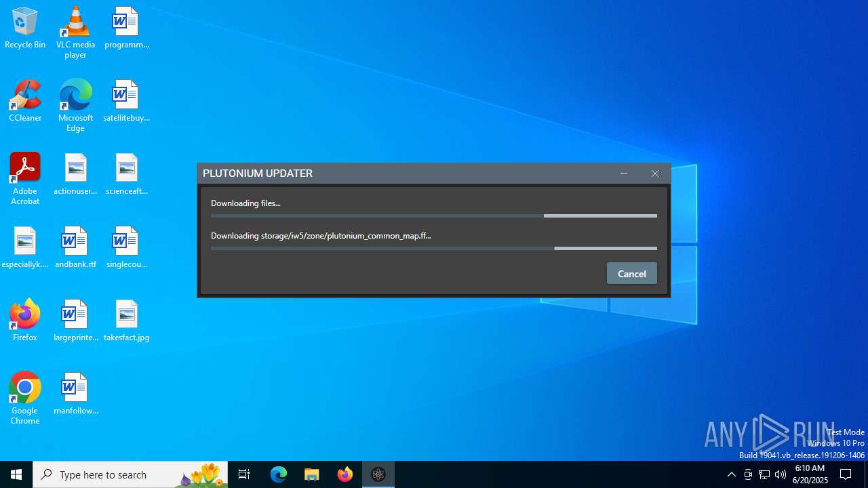Select the manfollow... Word document

(x=75, y=394)
